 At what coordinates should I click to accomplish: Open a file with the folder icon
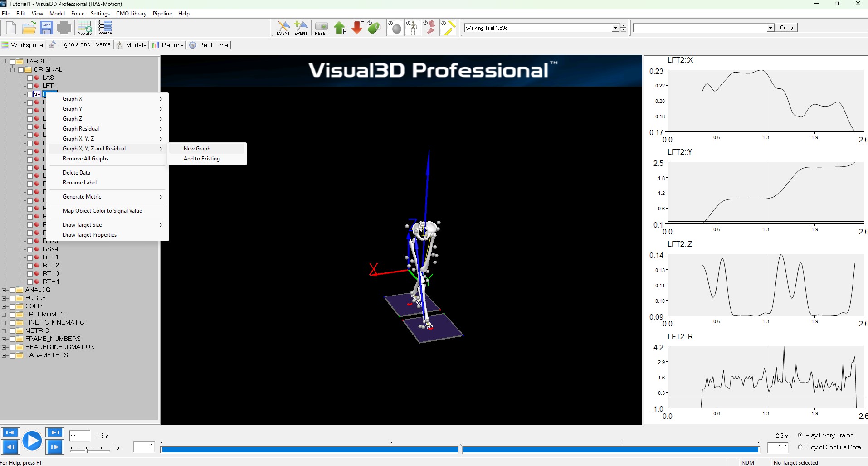tap(29, 28)
